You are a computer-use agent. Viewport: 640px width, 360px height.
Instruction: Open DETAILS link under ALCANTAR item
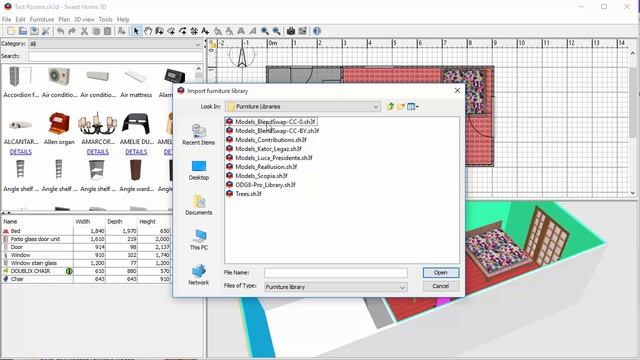coord(20,152)
